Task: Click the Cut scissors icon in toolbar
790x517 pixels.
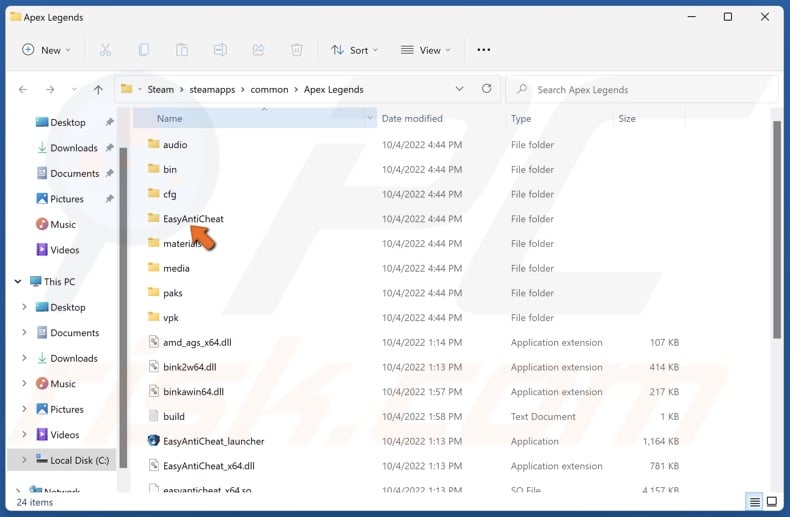Action: click(105, 50)
